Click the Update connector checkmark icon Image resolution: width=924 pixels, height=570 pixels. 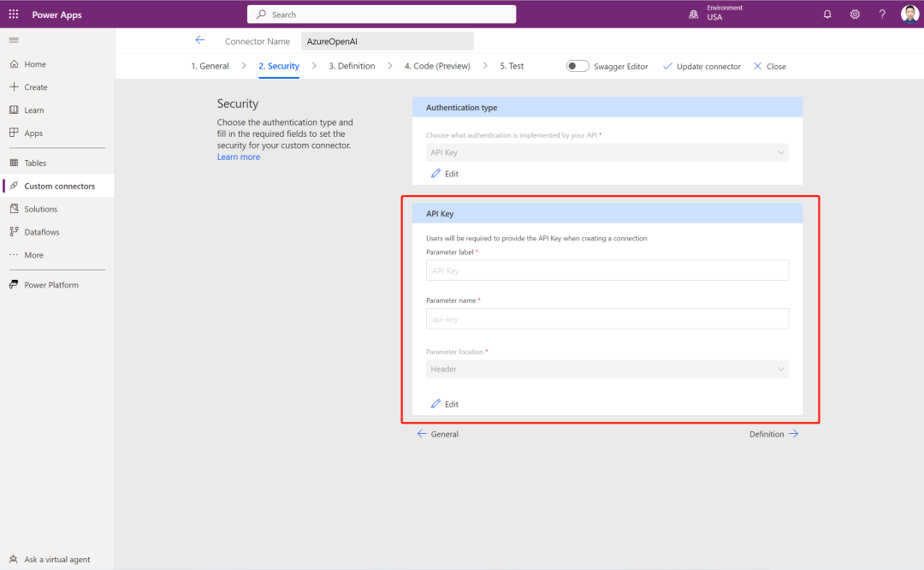pos(667,66)
